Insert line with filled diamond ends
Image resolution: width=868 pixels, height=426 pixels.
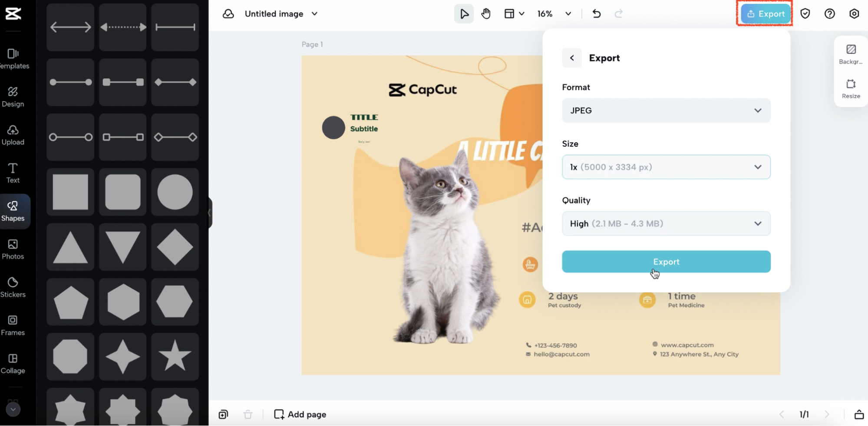[175, 82]
